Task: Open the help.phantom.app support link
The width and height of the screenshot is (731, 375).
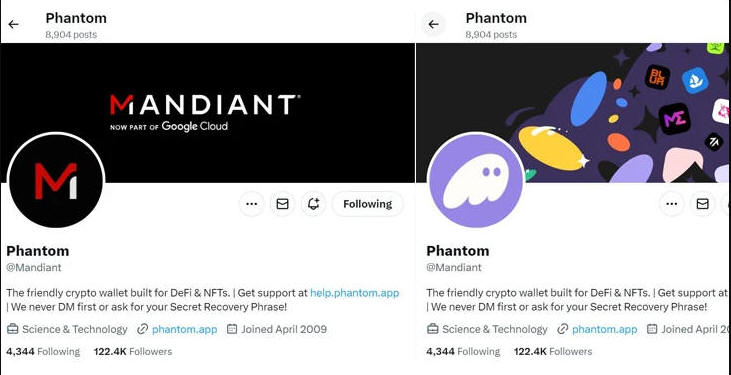Action: pyautogui.click(x=355, y=293)
